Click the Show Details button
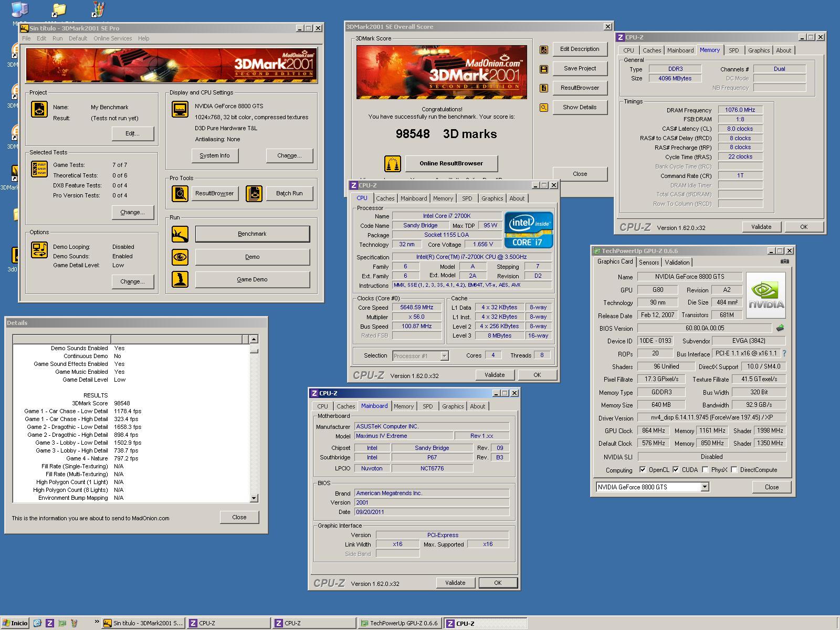 click(x=580, y=107)
